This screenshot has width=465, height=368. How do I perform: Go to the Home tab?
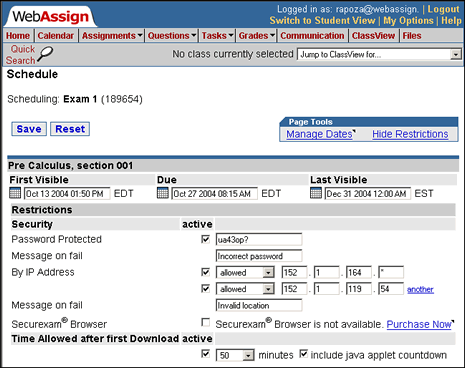coord(18,36)
